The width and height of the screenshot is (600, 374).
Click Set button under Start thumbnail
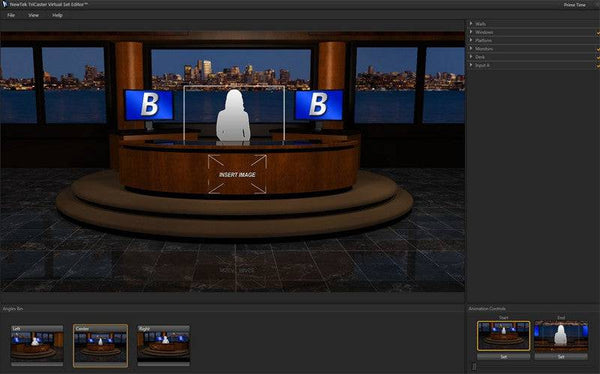pos(504,357)
